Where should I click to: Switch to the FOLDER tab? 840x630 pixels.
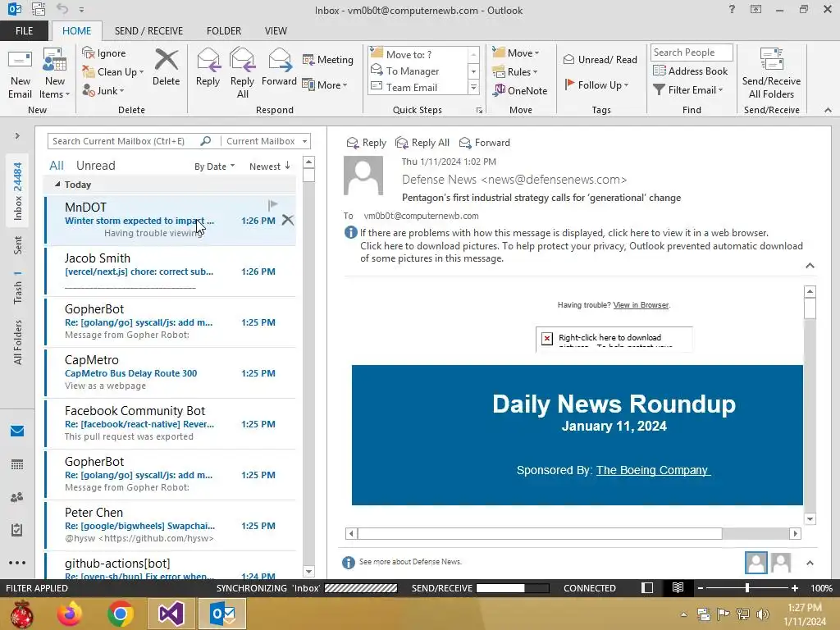pos(224,30)
